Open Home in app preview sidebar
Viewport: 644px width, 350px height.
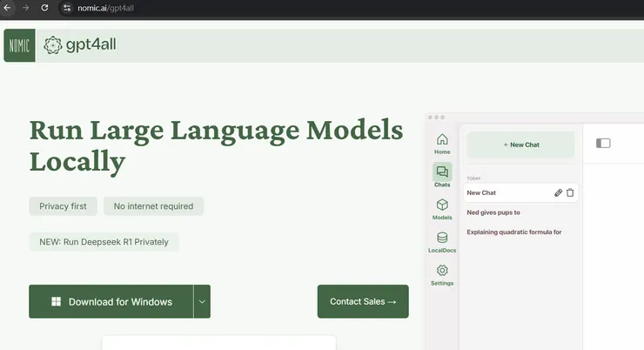[442, 144]
